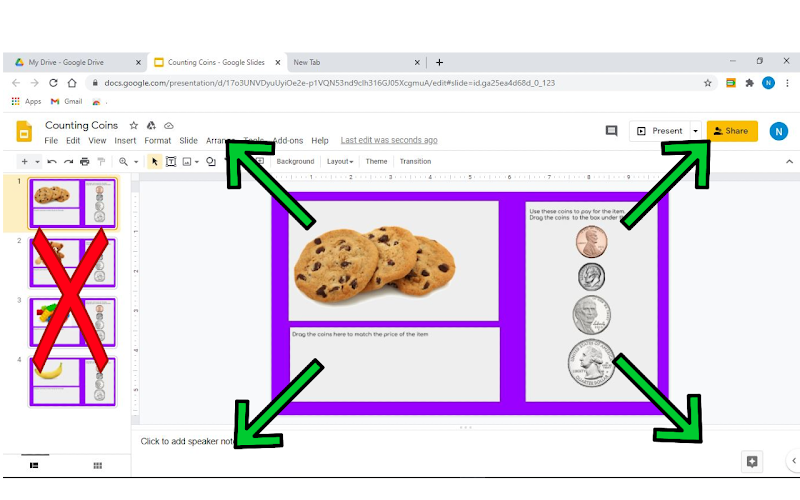
Task: Star the Counting Coins presentation
Action: click(134, 126)
